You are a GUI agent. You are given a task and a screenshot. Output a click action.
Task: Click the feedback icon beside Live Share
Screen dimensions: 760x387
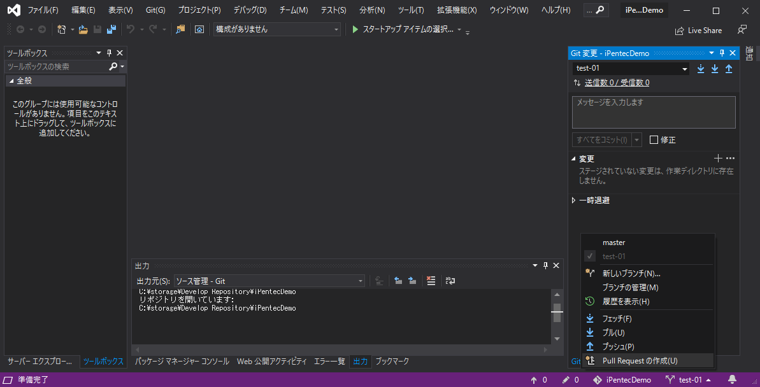[742, 30]
